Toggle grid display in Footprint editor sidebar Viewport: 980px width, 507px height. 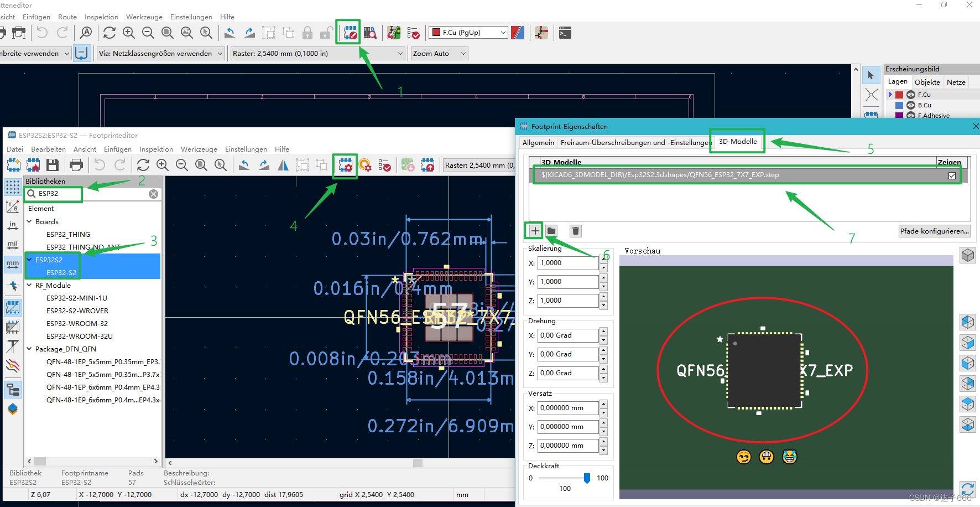tap(13, 187)
